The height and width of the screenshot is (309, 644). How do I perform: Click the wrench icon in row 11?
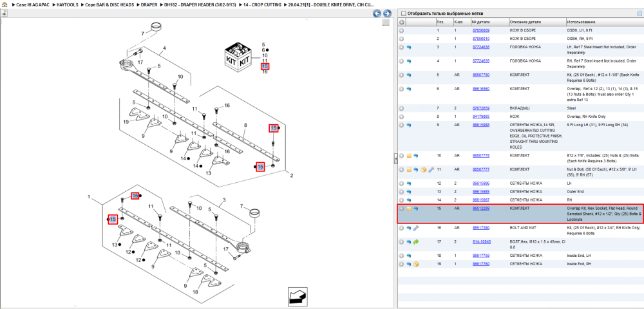(x=430, y=169)
